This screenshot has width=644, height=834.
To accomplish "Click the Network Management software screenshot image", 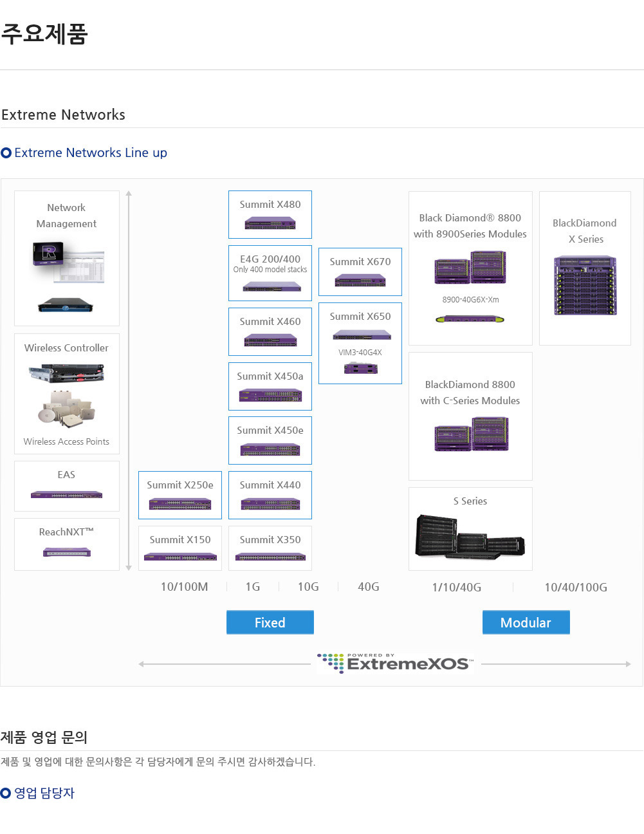I will click(68, 261).
